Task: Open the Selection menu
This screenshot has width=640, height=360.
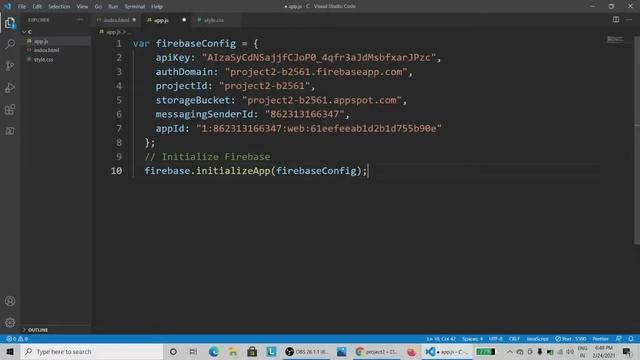Action: [59, 7]
